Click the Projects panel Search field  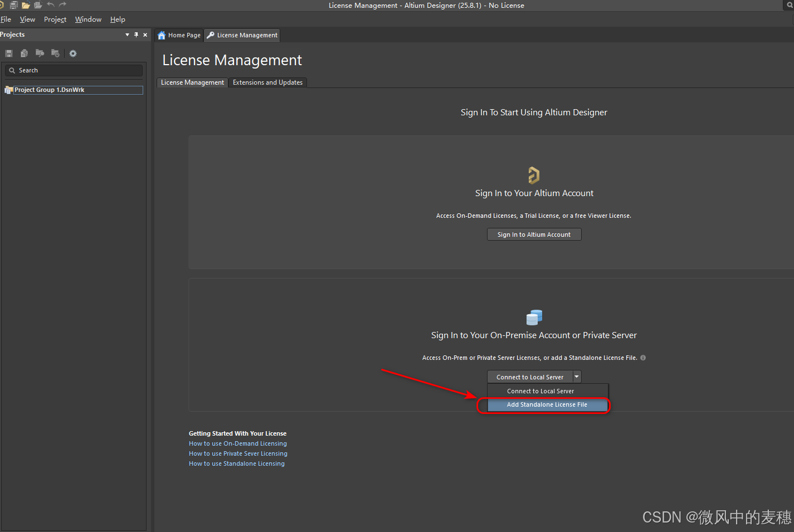(74, 70)
